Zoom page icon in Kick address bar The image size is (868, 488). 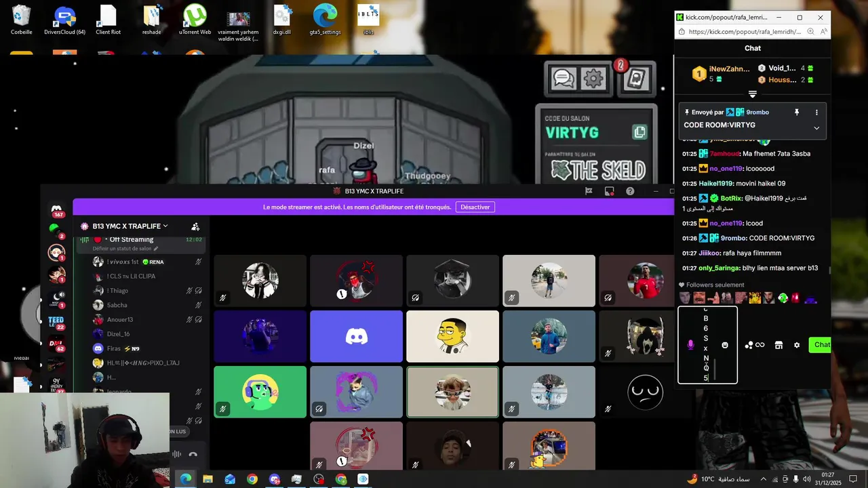810,32
